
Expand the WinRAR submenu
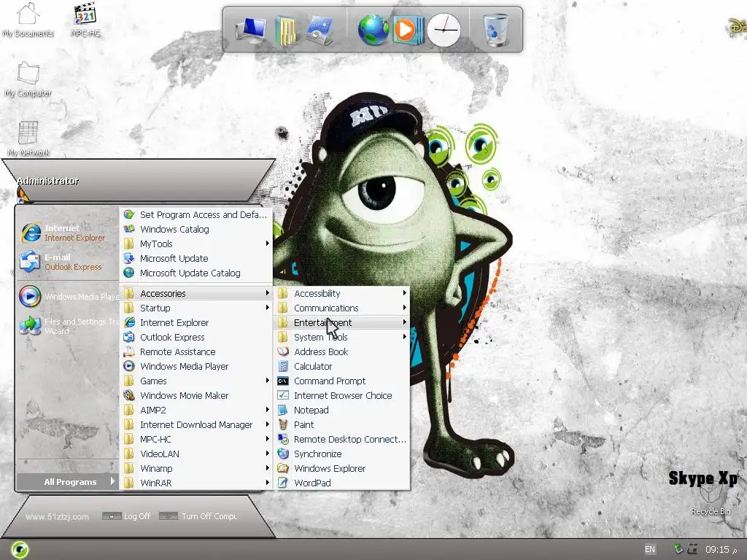coord(196,483)
